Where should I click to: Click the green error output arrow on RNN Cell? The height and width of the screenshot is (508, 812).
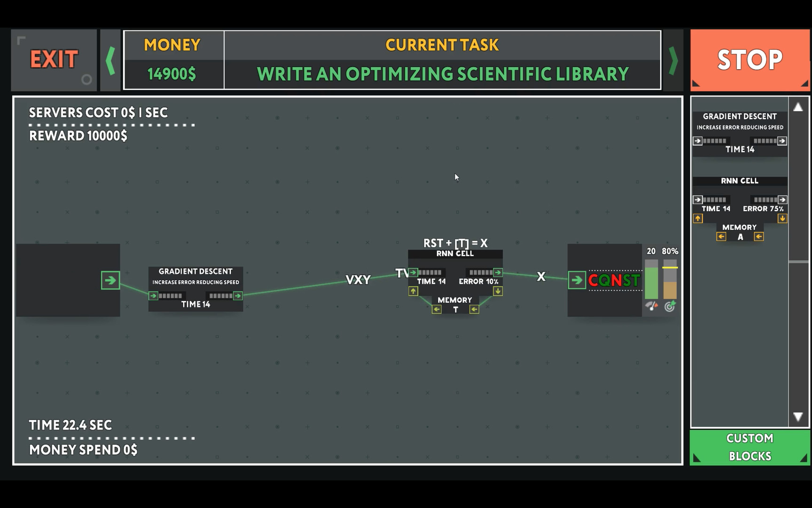498,272
